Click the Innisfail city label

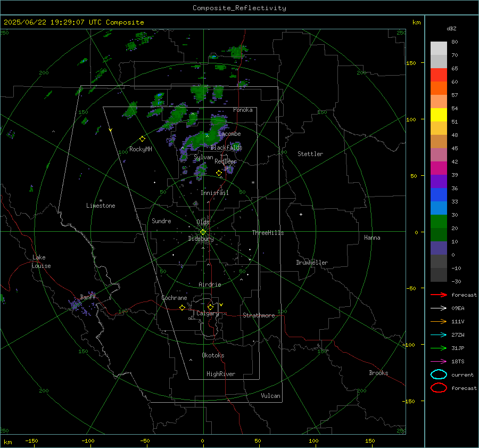[214, 193]
